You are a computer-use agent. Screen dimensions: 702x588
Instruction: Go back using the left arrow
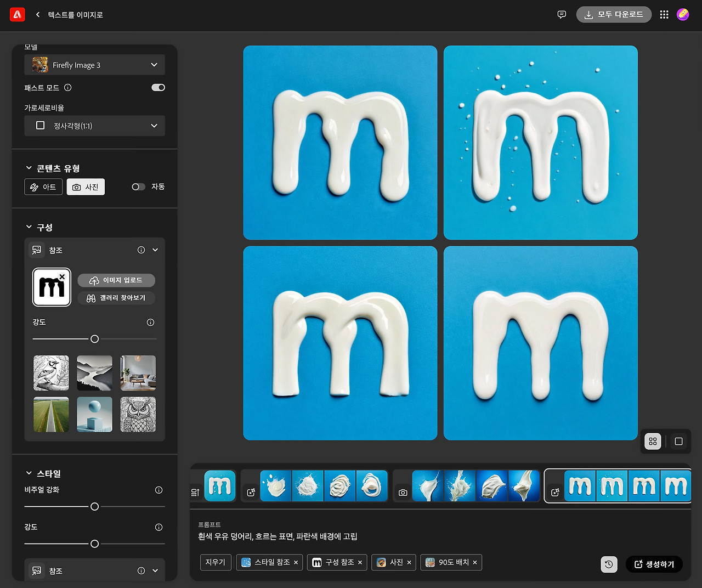(x=38, y=15)
